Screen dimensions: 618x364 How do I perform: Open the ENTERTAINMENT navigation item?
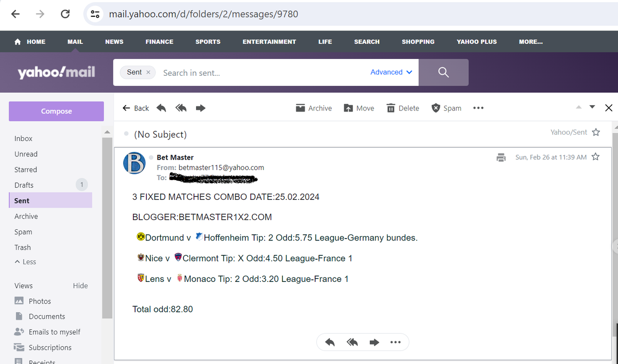pyautogui.click(x=269, y=42)
